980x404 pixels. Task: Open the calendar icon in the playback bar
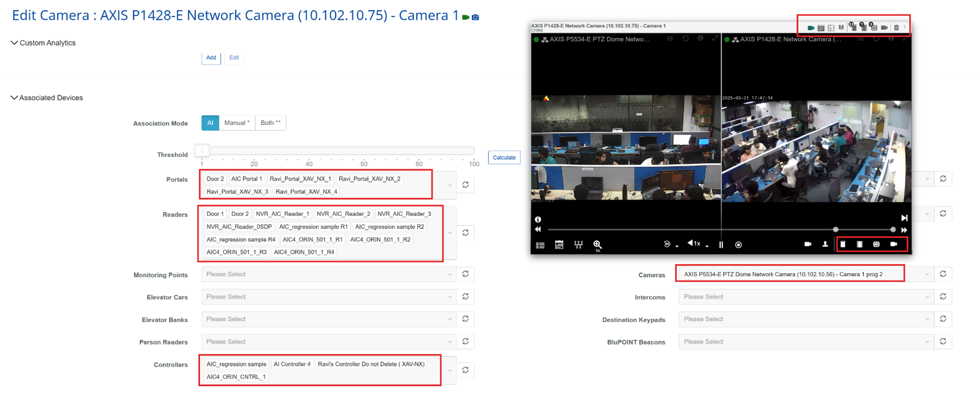click(x=559, y=245)
